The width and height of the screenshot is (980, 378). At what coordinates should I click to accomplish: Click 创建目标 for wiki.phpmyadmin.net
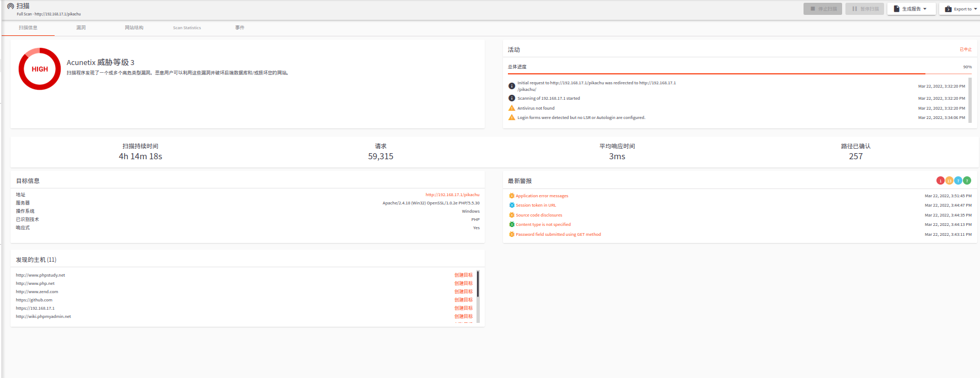(463, 316)
